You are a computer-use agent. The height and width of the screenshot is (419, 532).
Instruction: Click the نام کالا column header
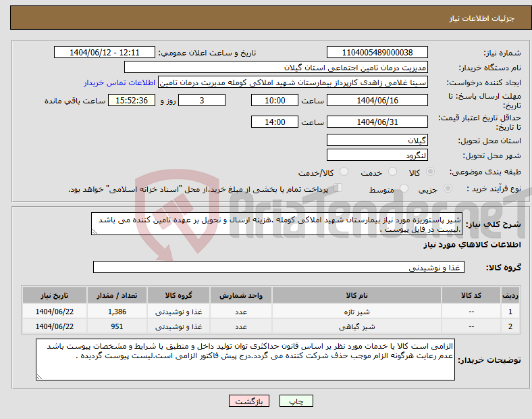pyautogui.click(x=356, y=295)
